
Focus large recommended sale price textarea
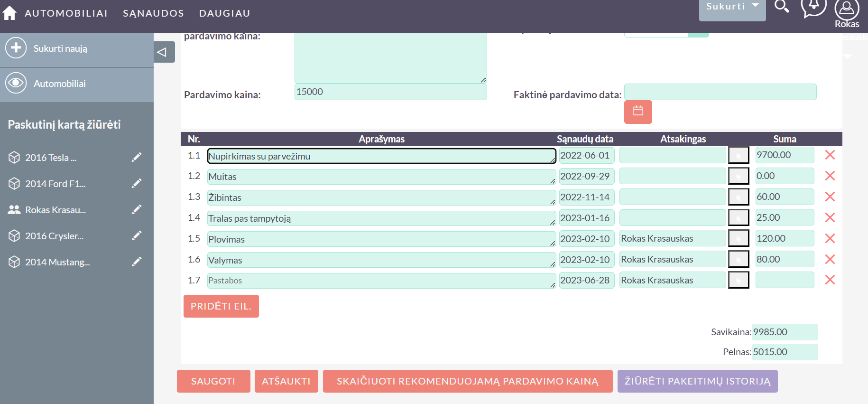coord(391,58)
